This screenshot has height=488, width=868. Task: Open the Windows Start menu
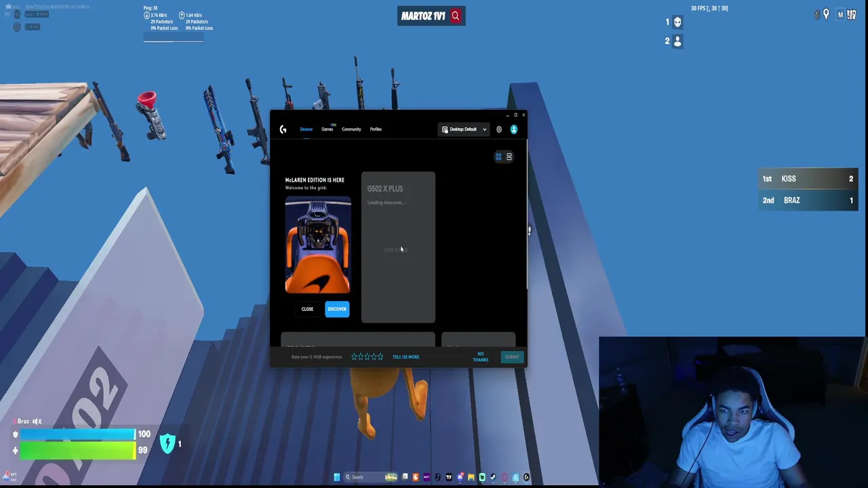337,477
